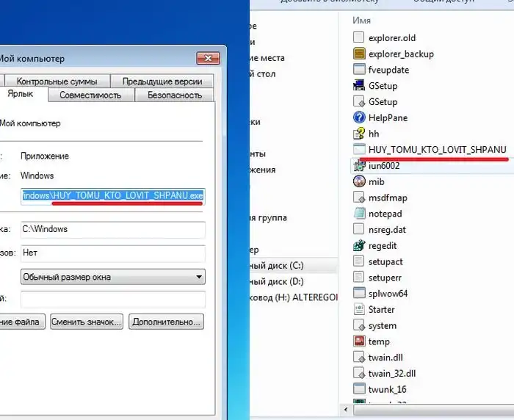Select the mib file icon
Viewport: 514px width, 420px height.
[359, 181]
